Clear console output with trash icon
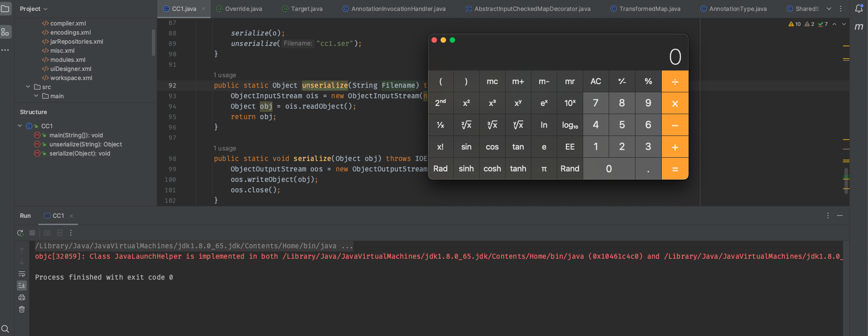This screenshot has width=868, height=336. [x=22, y=309]
